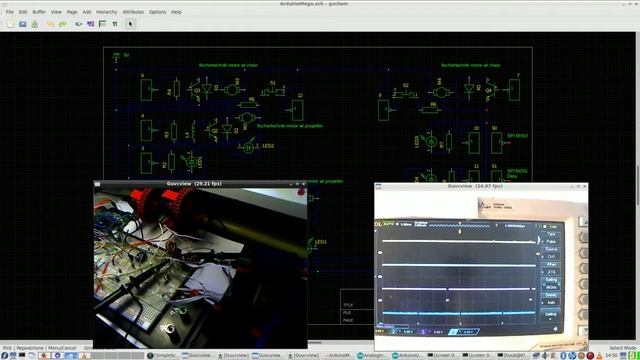Select the LED2 symbol in the schematic
Viewport: 640px width, 360px height.
[249, 147]
